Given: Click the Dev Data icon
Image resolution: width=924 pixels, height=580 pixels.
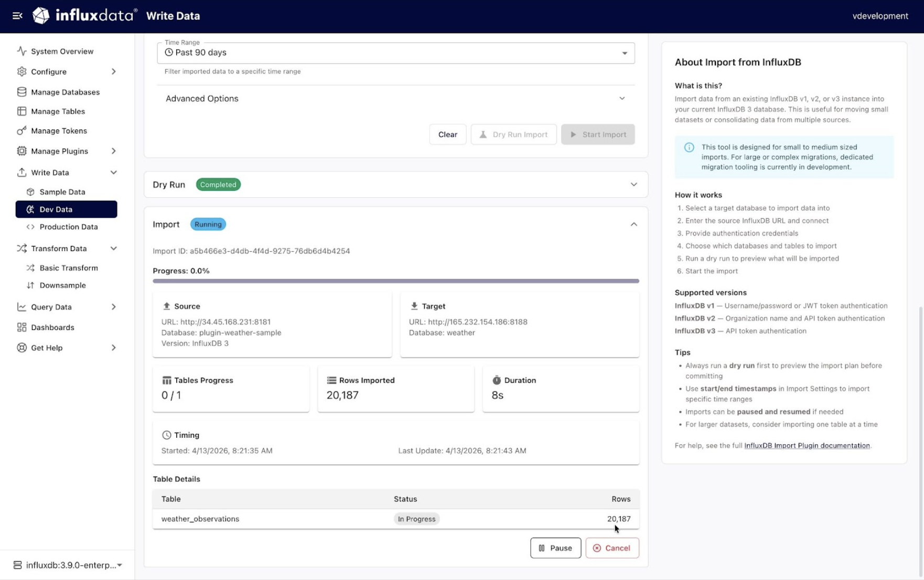Looking at the screenshot, I should click(30, 209).
